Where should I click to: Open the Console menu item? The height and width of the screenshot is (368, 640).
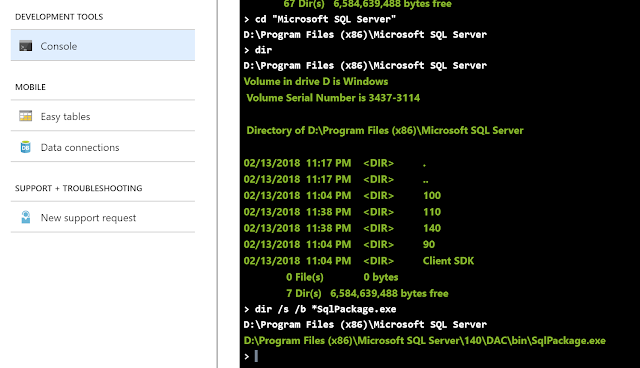(103, 45)
